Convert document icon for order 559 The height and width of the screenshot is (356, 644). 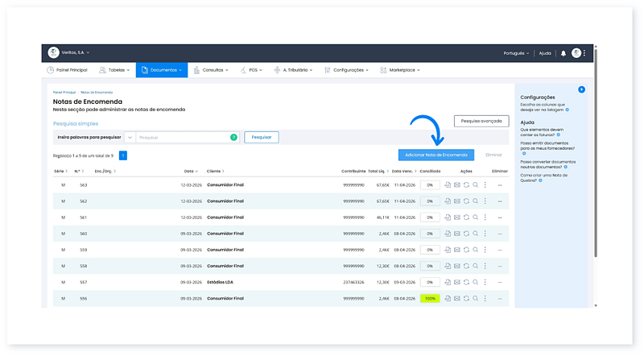point(466,250)
